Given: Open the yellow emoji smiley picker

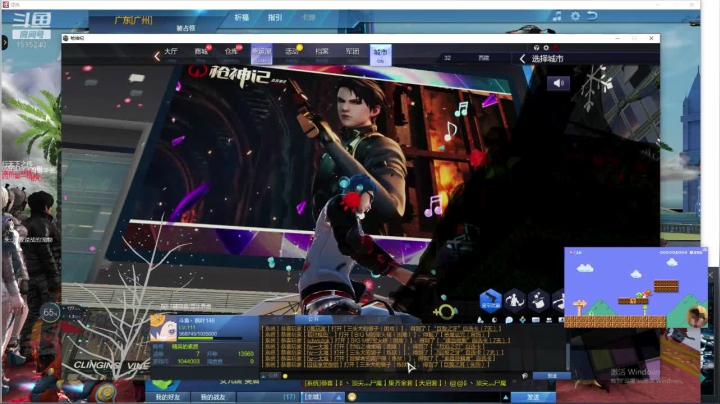Looking at the screenshot, I should pos(352,397).
